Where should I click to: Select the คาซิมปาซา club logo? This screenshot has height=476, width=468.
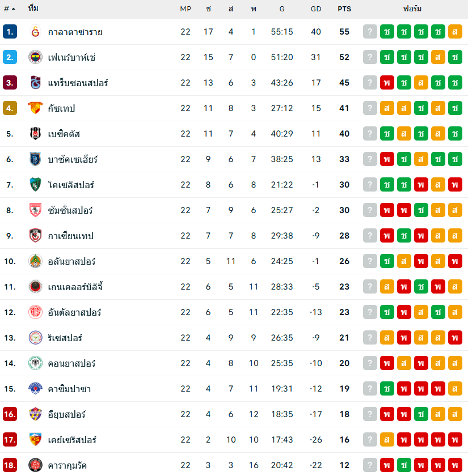[x=35, y=389]
